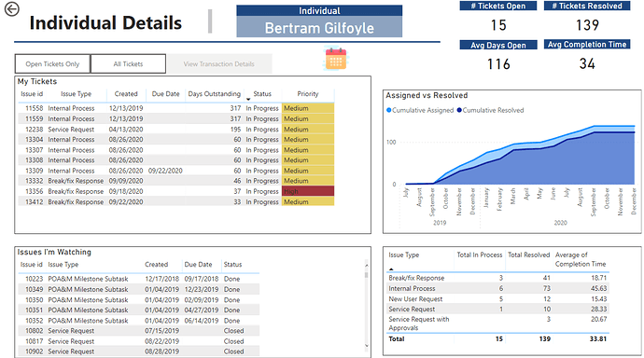644x358 pixels.
Task: Select watched issue 10350
Action: (139, 300)
